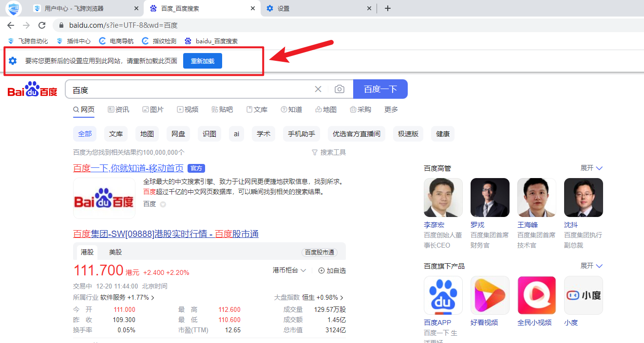Select the 优选官方直播间 filter chip
Image resolution: width=644 pixels, height=343 pixels.
click(x=357, y=134)
